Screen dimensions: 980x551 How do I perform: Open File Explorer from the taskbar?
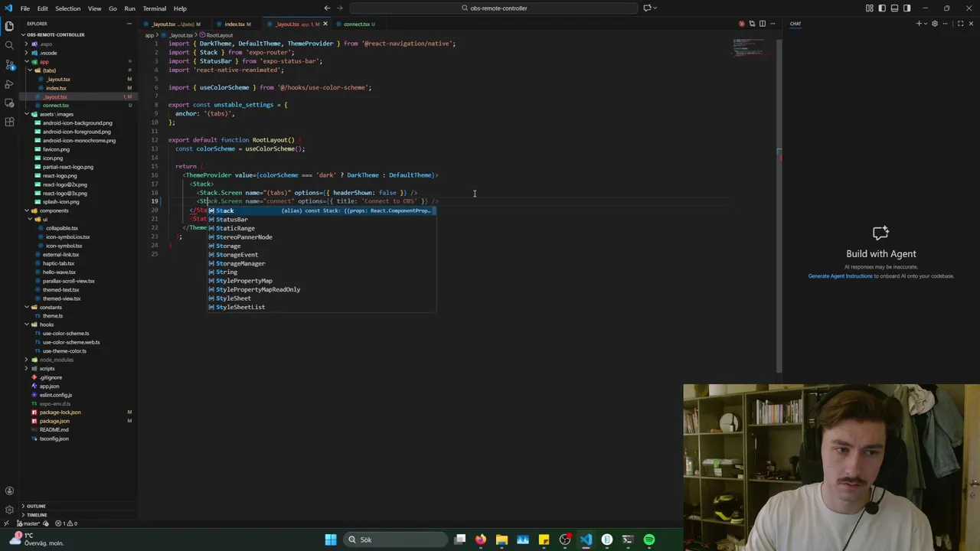(x=501, y=540)
